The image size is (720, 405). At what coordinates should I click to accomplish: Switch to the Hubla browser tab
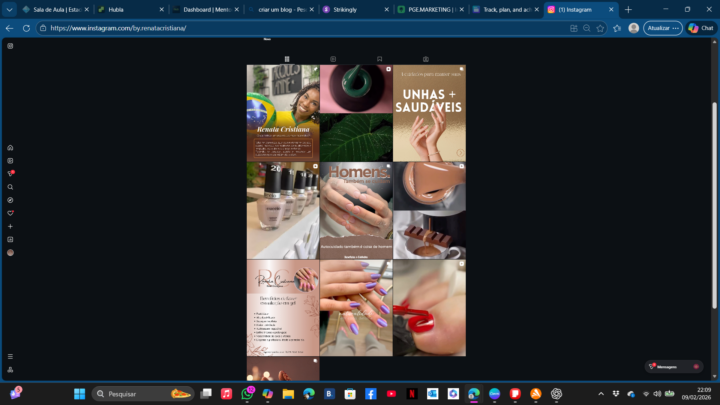point(124,9)
